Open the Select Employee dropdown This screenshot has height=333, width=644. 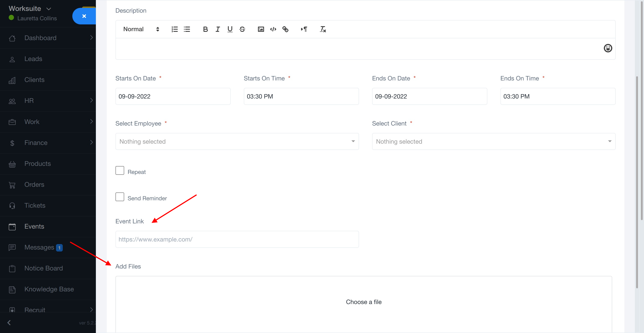click(x=237, y=141)
